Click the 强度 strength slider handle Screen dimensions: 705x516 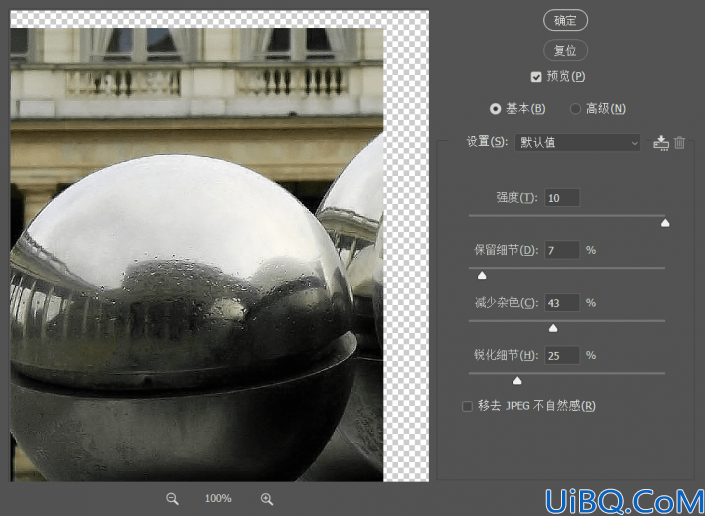tap(665, 223)
